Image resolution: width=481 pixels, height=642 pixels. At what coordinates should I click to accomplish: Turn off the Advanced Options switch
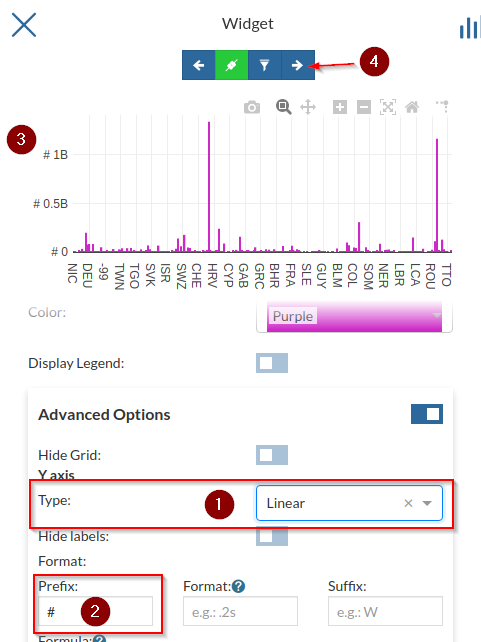tap(427, 414)
